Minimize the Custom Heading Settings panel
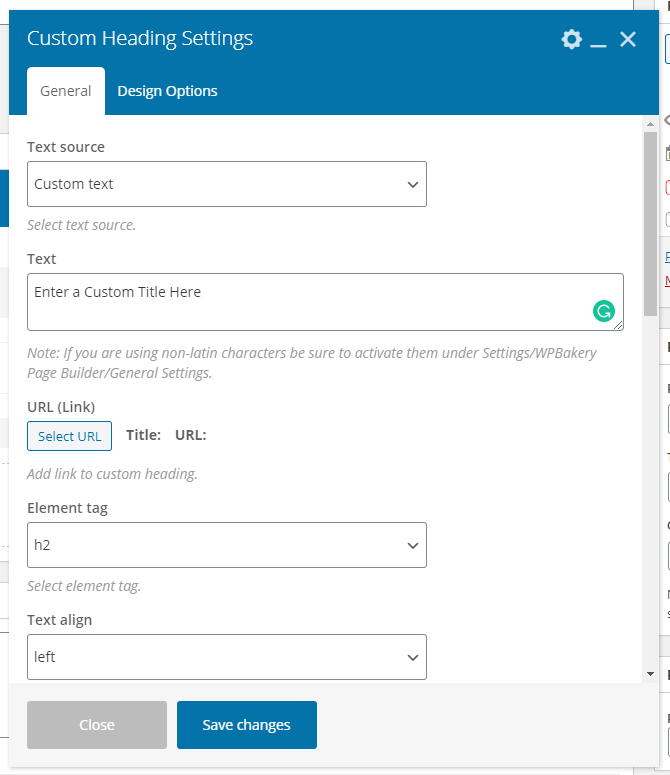This screenshot has height=775, width=670. pyautogui.click(x=598, y=45)
